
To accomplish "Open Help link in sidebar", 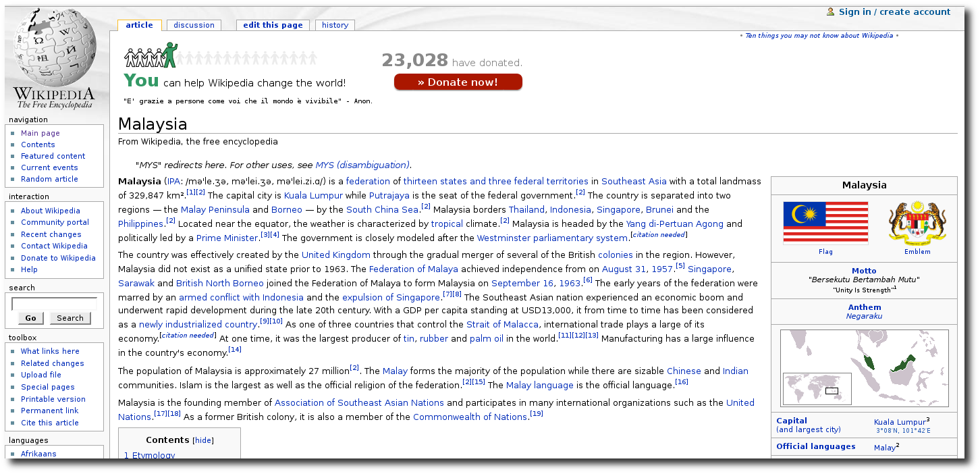I will (29, 269).
